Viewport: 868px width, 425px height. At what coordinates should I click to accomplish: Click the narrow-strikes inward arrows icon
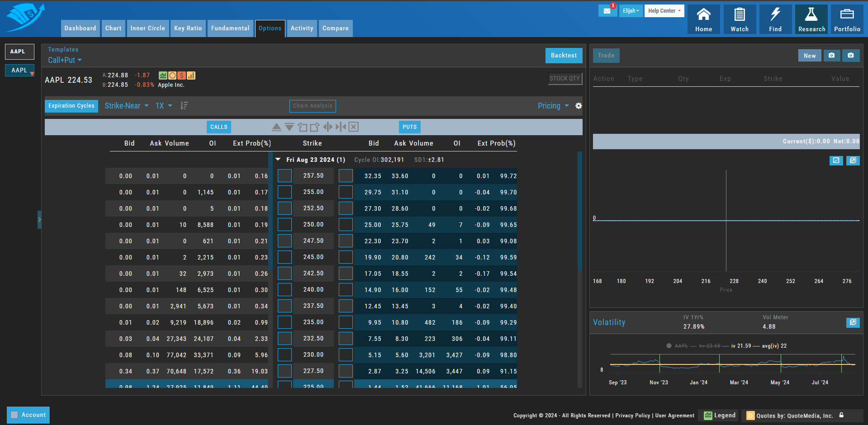pos(341,127)
